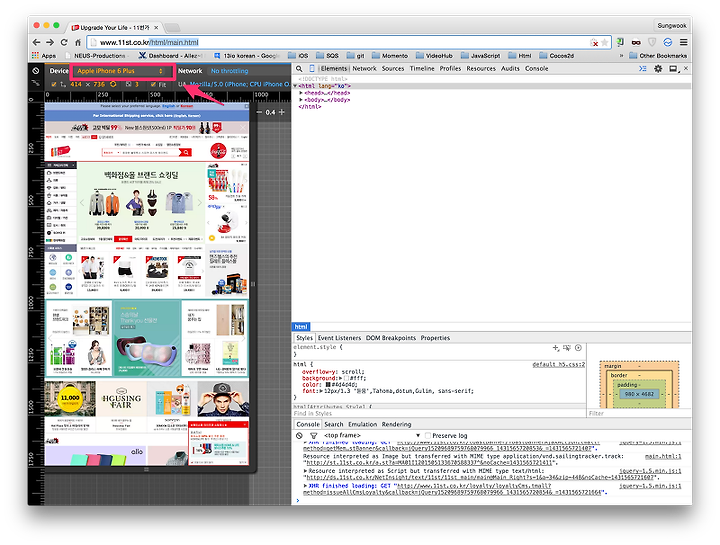Screen dimensions: 720x545
Task: Expand the head element node
Action: [x=301, y=93]
